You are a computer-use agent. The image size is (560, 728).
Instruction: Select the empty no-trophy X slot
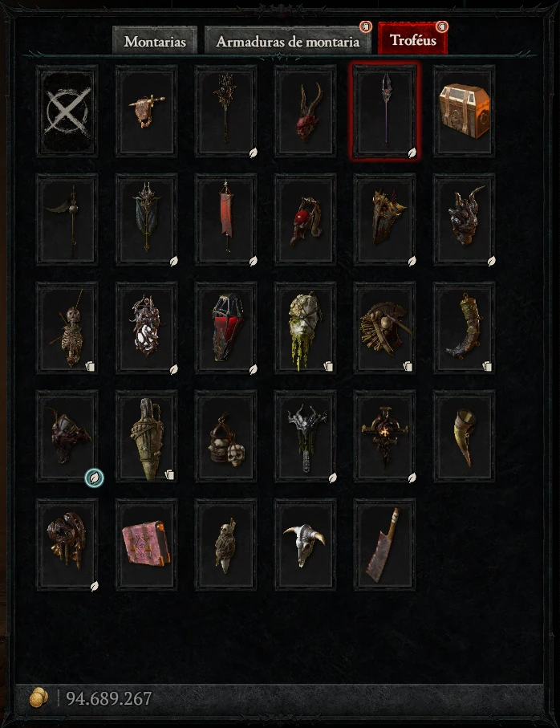(67, 112)
